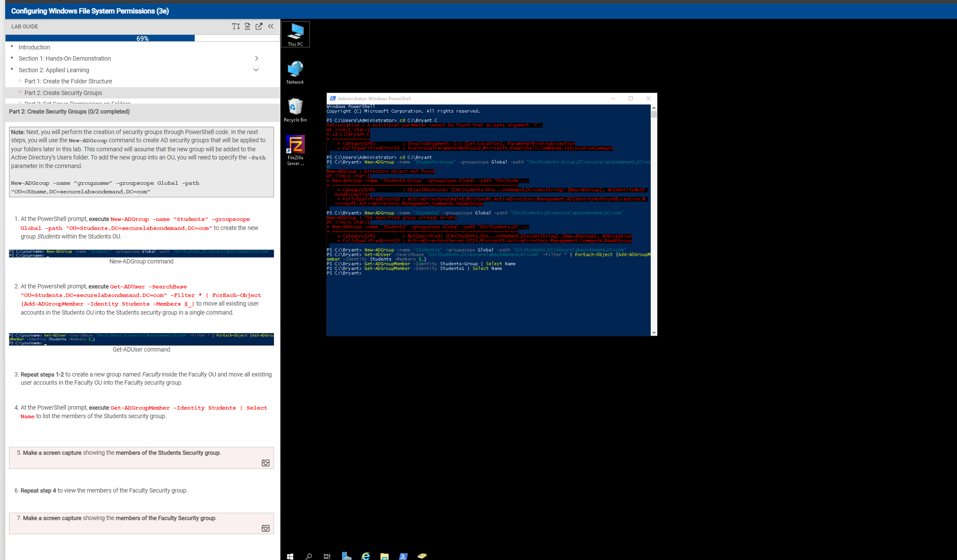Download the lab guide as PDF
Image resolution: width=957 pixels, height=560 pixels.
[247, 26]
